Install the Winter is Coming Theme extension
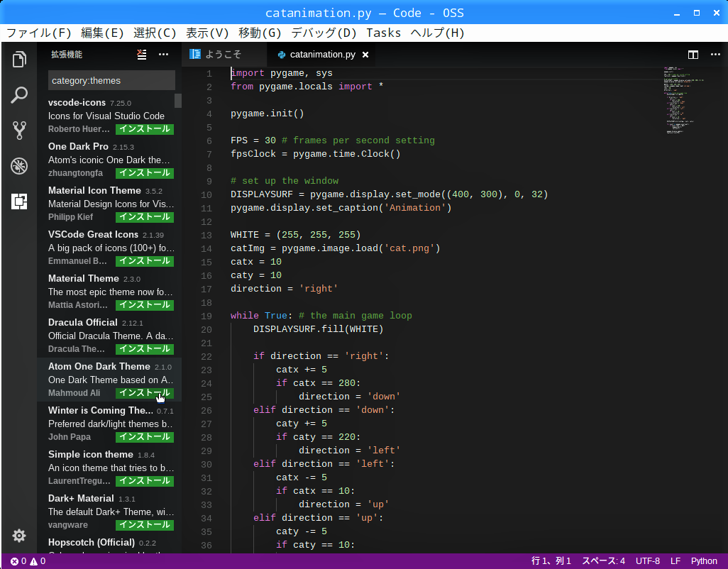Viewport: 728px width, 569px height. (x=145, y=437)
